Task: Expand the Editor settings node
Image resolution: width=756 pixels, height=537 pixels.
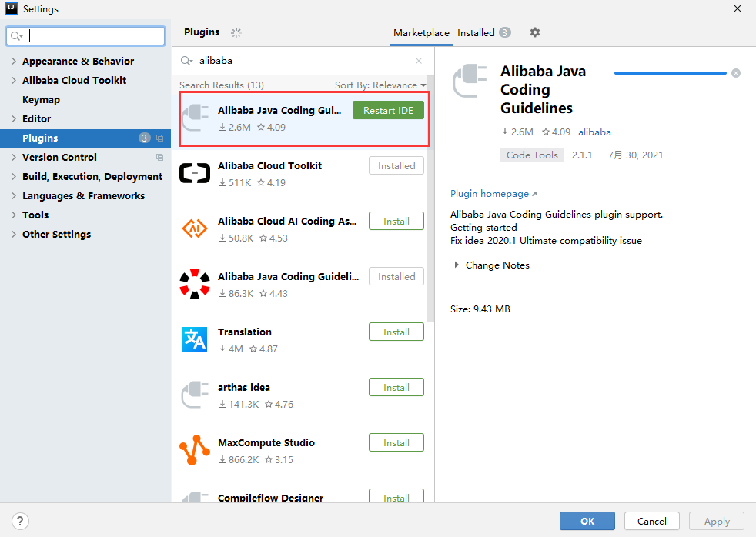Action: point(14,119)
